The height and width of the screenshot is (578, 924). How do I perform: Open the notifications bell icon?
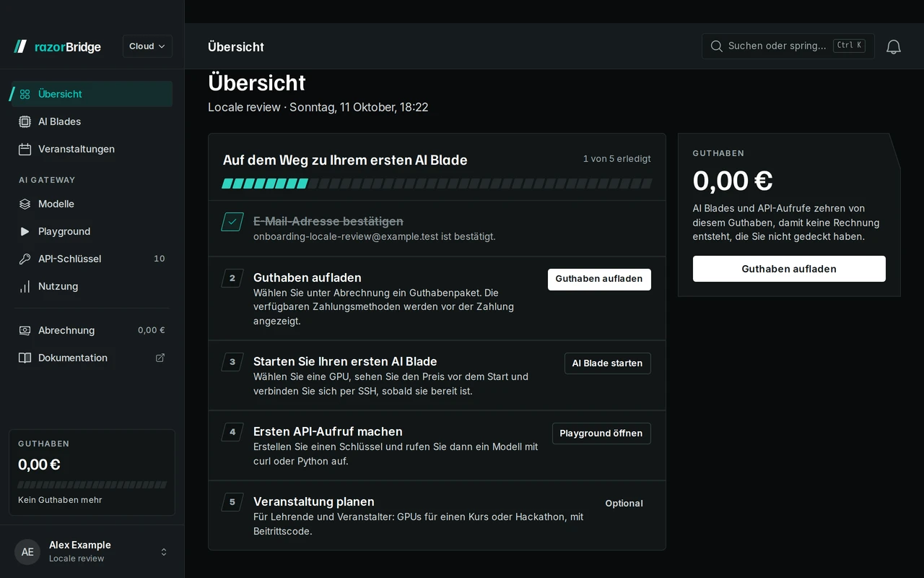point(894,46)
